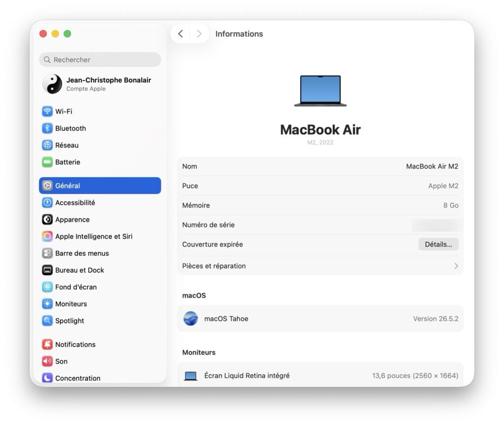Click the Wi-Fi icon in sidebar
Screen dimensions: 504x426
coord(47,111)
